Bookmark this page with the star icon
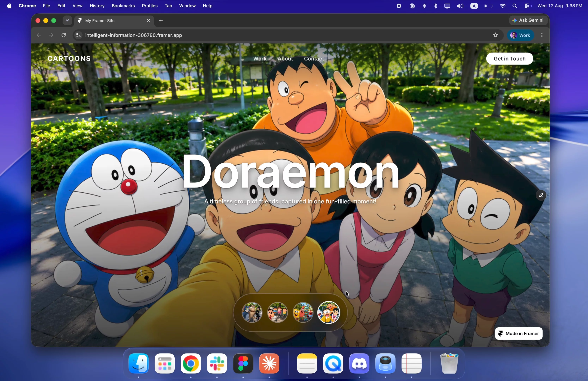This screenshot has height=381, width=588. 495,35
